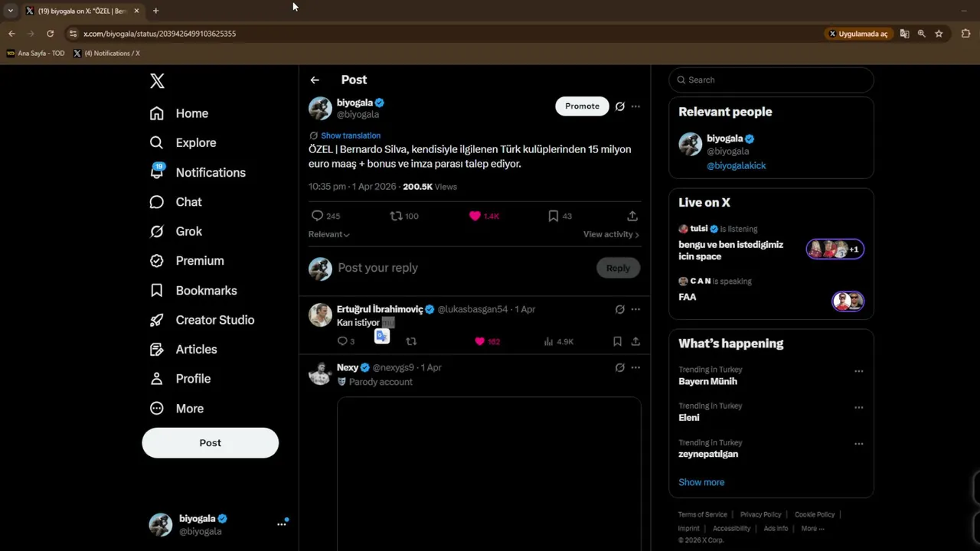Open Creator Studio in sidebar

202,320
